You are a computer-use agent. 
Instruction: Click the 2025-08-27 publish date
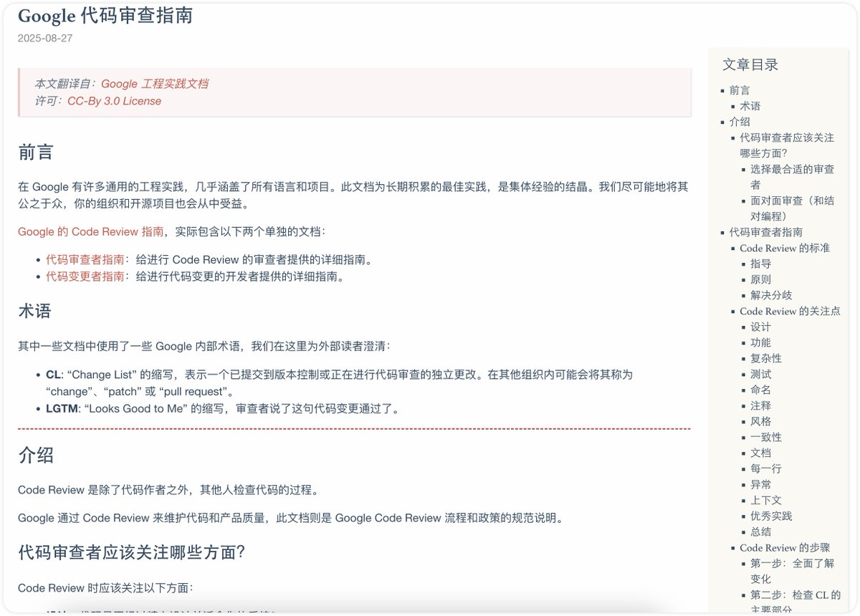pos(45,38)
